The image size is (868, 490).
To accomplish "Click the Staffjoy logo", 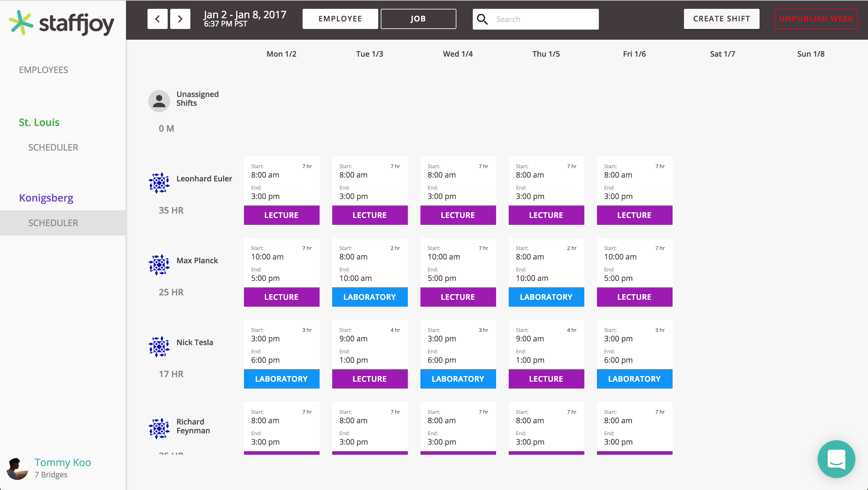I will [x=62, y=23].
